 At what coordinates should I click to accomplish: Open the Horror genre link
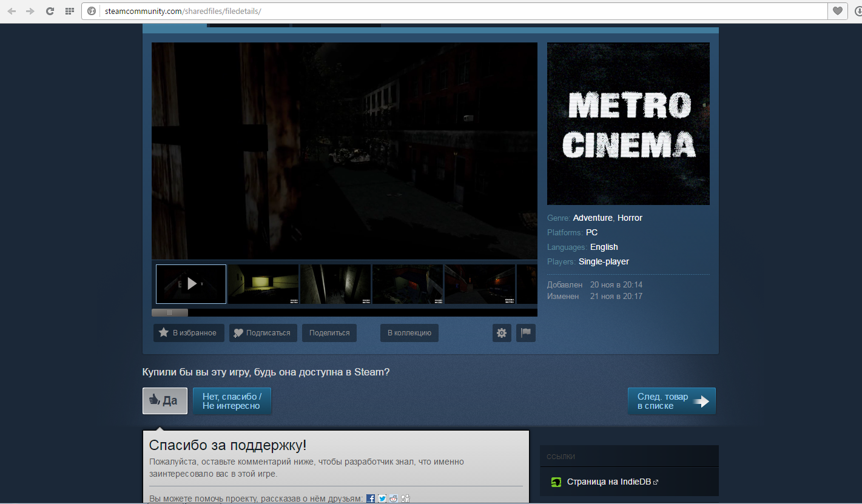click(x=630, y=218)
